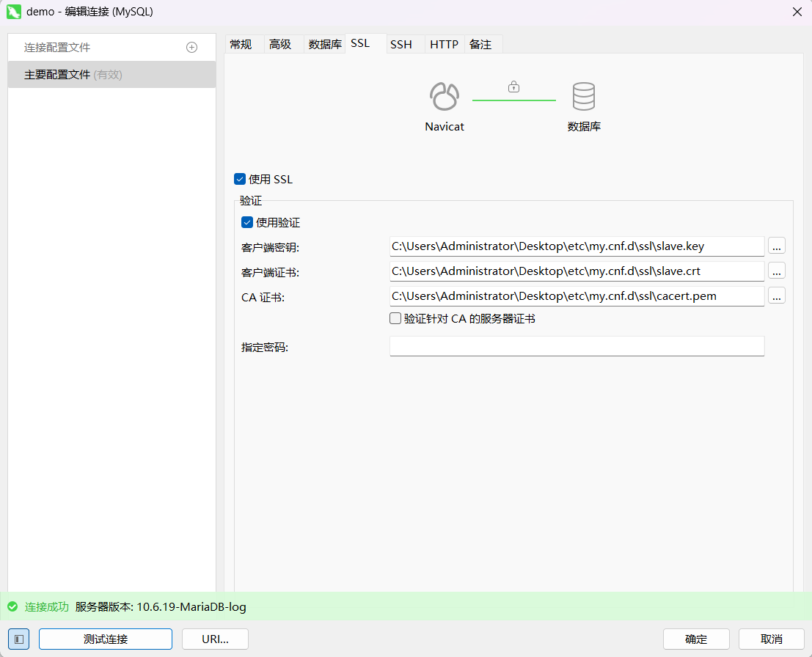
Task: Click the database cylinder icon
Action: tap(584, 96)
